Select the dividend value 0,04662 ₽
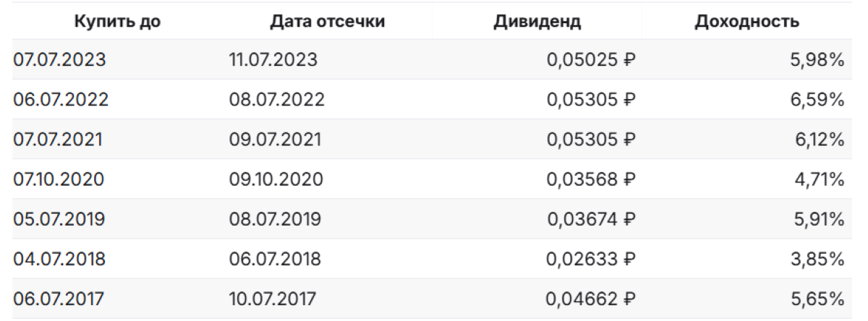Viewport: 868px width, 321px height. click(x=590, y=299)
